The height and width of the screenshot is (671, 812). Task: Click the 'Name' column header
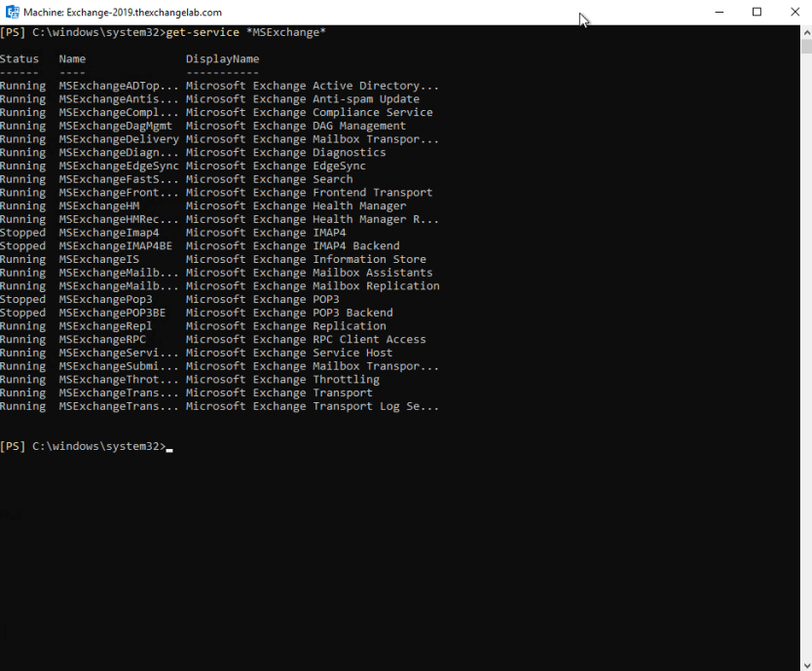point(72,59)
